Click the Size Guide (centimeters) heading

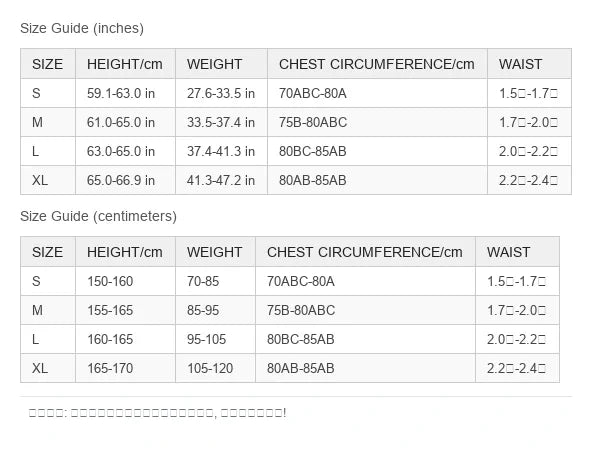point(98,216)
